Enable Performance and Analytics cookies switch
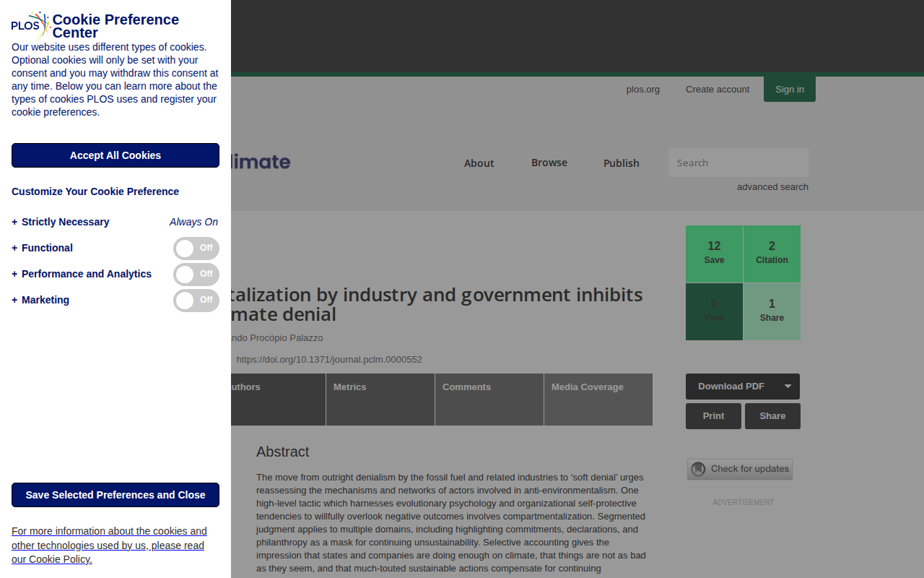 click(x=196, y=275)
